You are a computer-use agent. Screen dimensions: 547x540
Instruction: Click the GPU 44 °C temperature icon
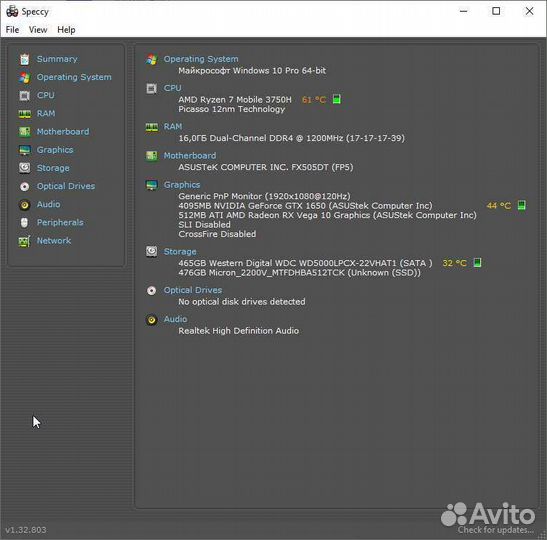(522, 205)
